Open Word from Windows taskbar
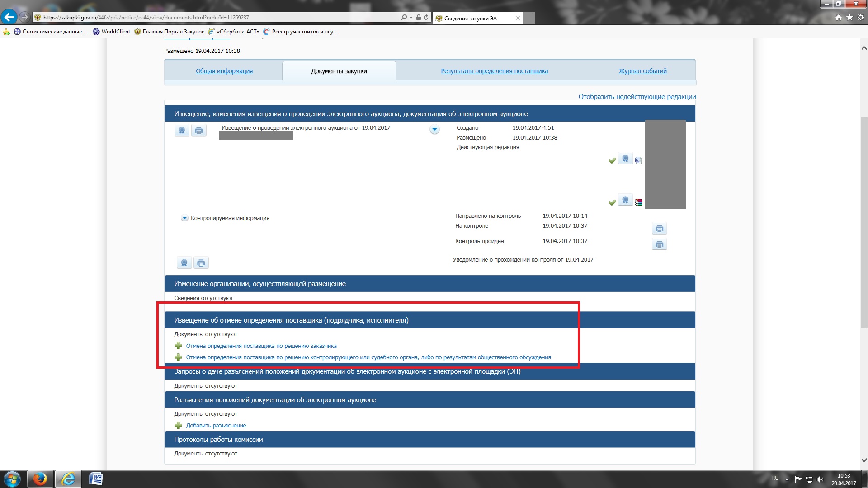This screenshot has width=868, height=488. coord(96,479)
